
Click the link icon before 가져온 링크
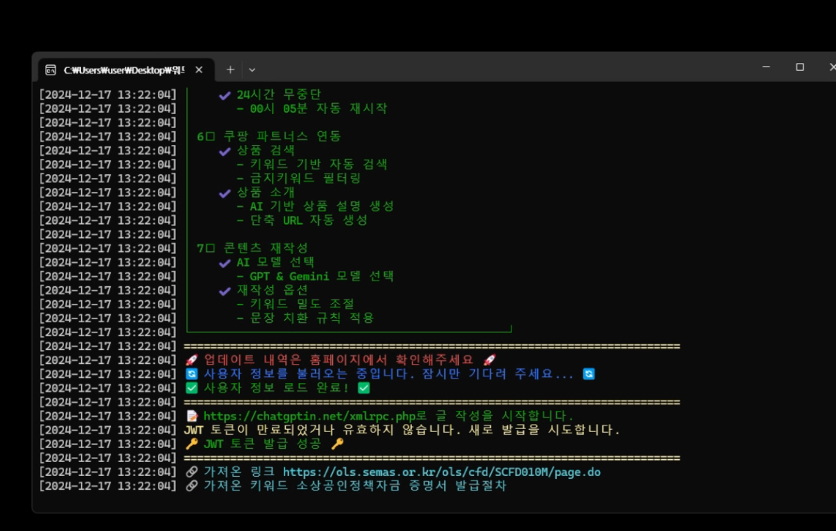click(x=192, y=472)
